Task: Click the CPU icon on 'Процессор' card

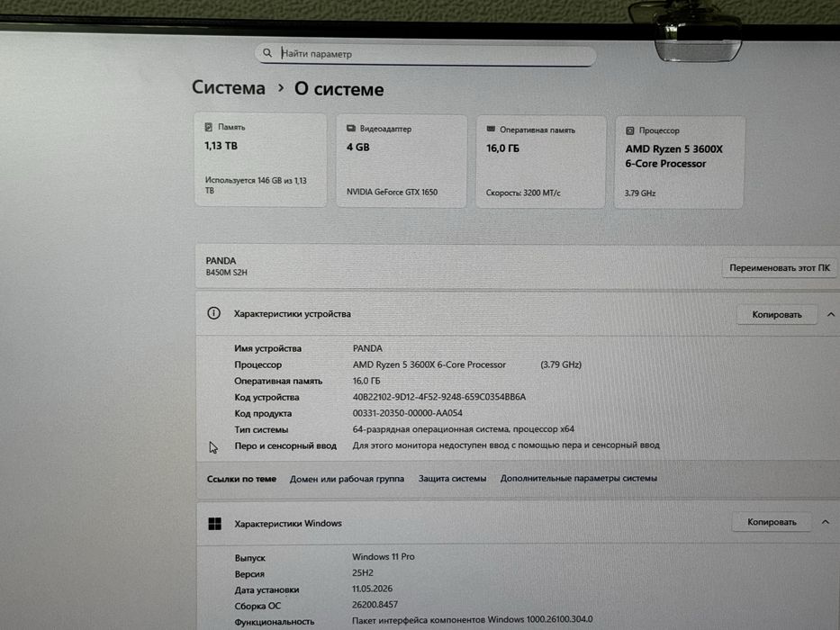Action: point(630,130)
